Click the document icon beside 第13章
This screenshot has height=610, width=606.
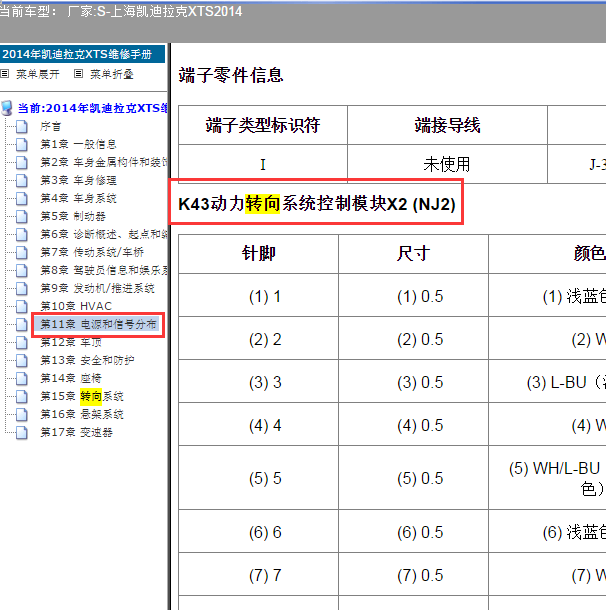pos(22,360)
